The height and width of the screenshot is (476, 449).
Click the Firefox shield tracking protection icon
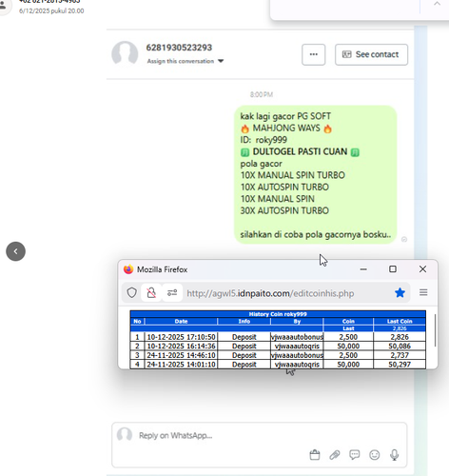pyautogui.click(x=132, y=292)
